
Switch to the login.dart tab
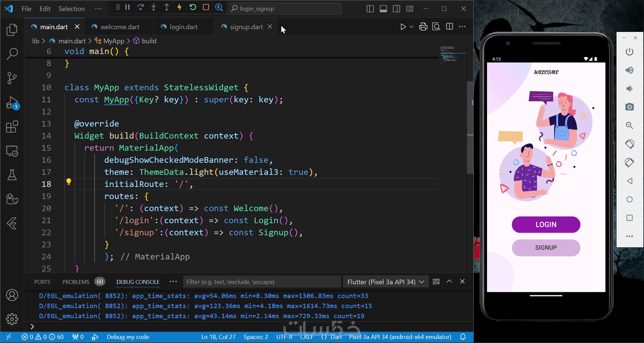(183, 27)
